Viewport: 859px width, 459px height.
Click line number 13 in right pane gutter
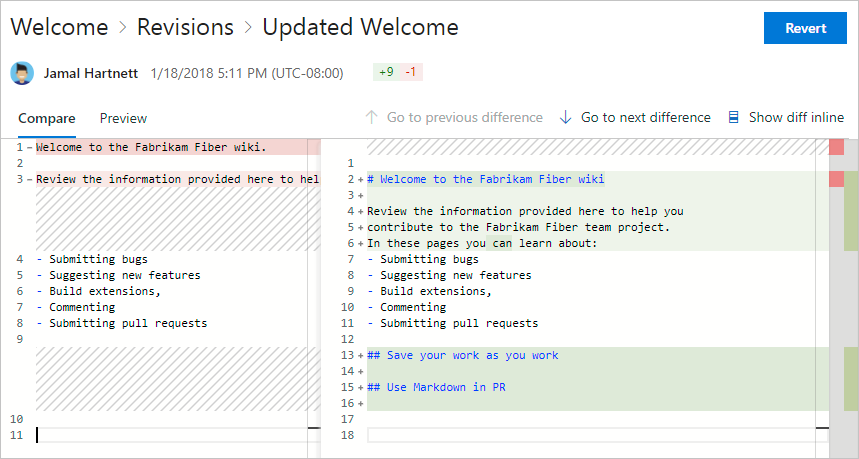pyautogui.click(x=347, y=355)
